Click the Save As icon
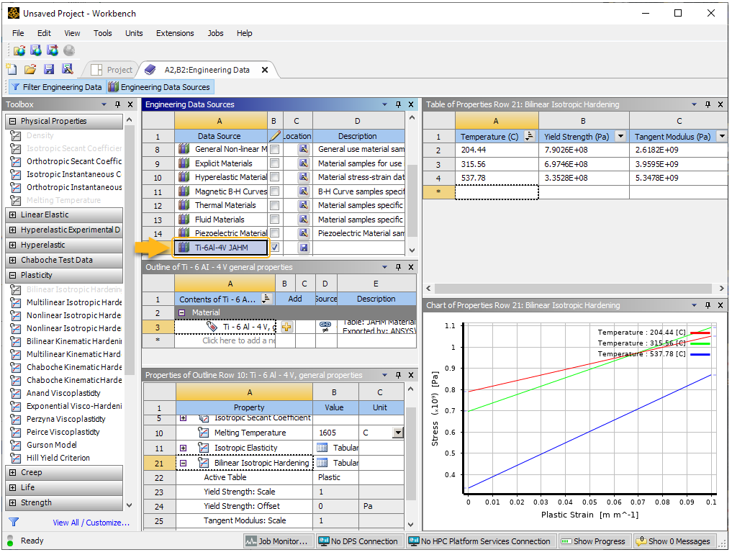This screenshot has width=732, height=560. [x=68, y=70]
